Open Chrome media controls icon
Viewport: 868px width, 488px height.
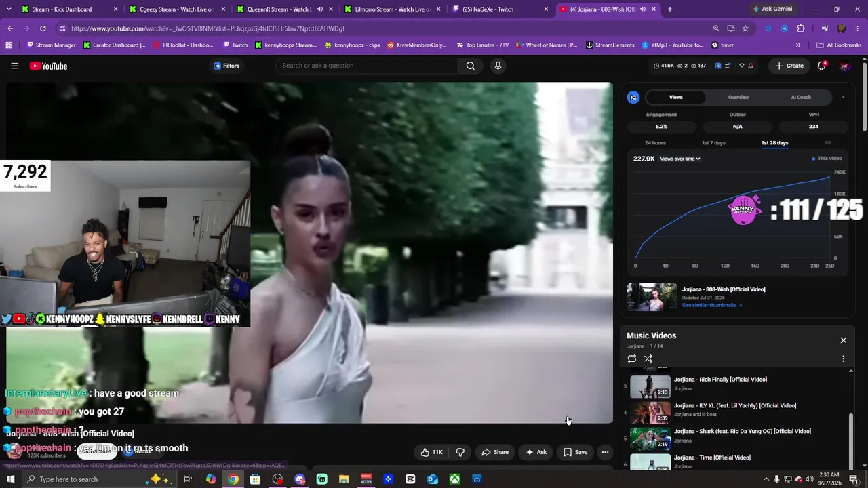click(x=825, y=28)
